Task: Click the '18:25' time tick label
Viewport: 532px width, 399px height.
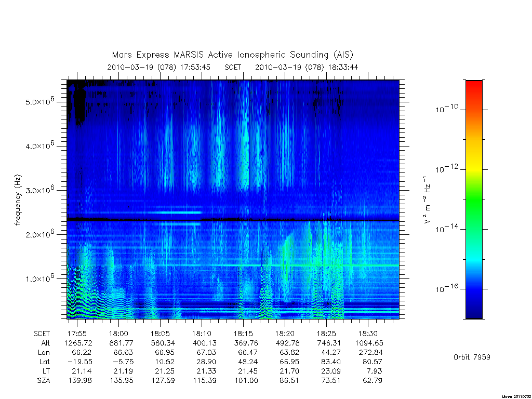Action: click(326, 334)
